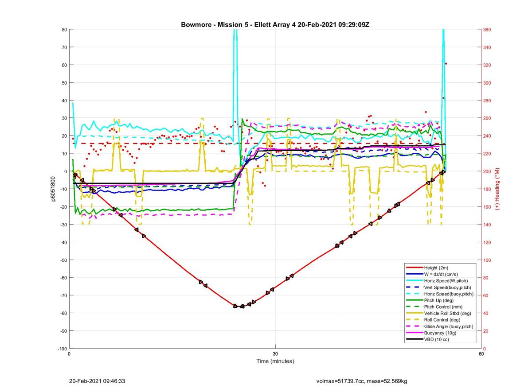Click the plot title "Bowmore - Mission 5 - Ellett Array 4"
The width and height of the screenshot is (532, 392).
pos(239,24)
